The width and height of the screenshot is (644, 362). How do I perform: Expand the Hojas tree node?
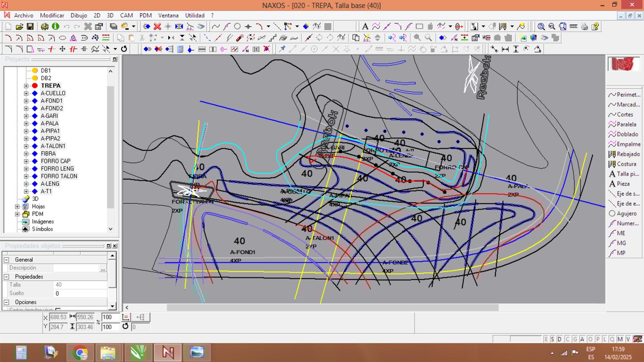click(x=18, y=207)
